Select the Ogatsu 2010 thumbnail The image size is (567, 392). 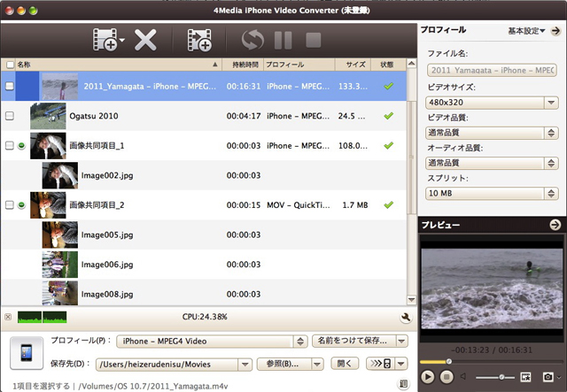coord(48,116)
